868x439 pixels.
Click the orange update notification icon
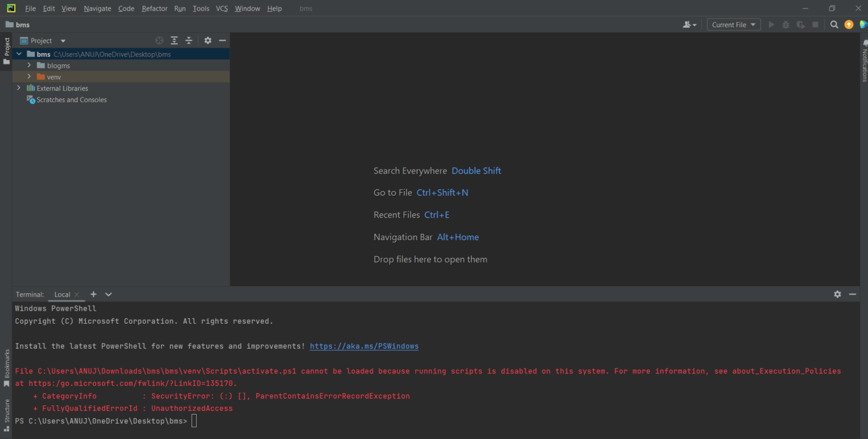(x=849, y=24)
